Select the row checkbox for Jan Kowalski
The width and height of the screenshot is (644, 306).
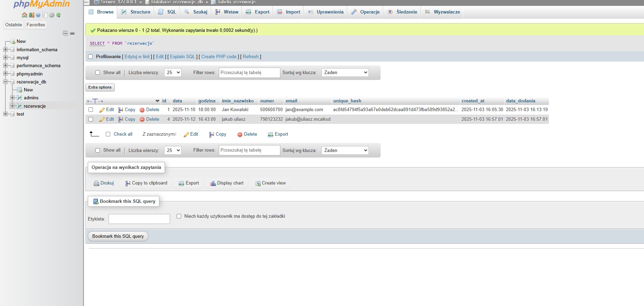click(x=91, y=110)
